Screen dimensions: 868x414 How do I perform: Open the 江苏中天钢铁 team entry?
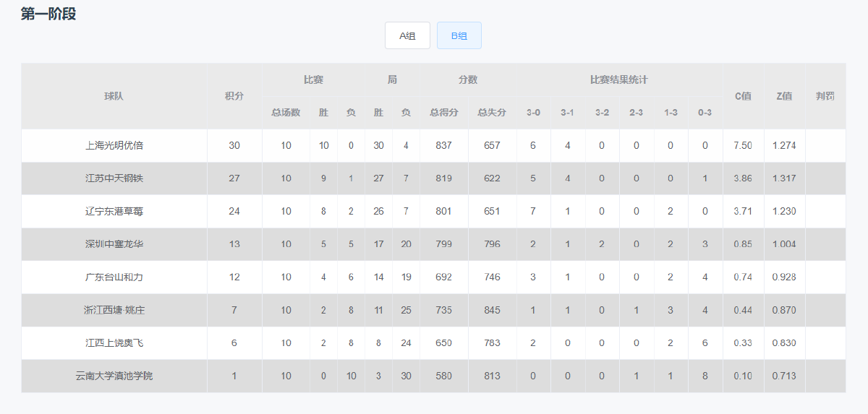coord(114,178)
